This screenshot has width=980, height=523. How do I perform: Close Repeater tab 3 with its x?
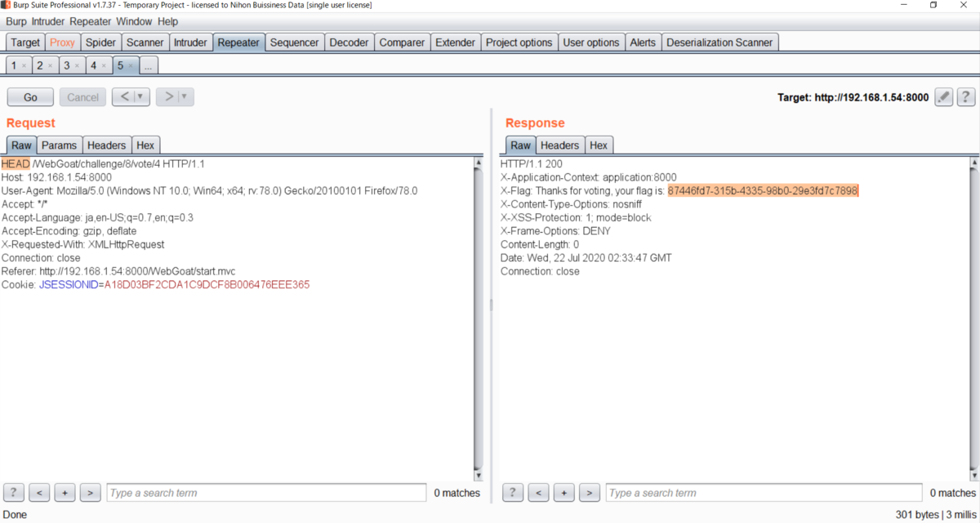pos(76,65)
